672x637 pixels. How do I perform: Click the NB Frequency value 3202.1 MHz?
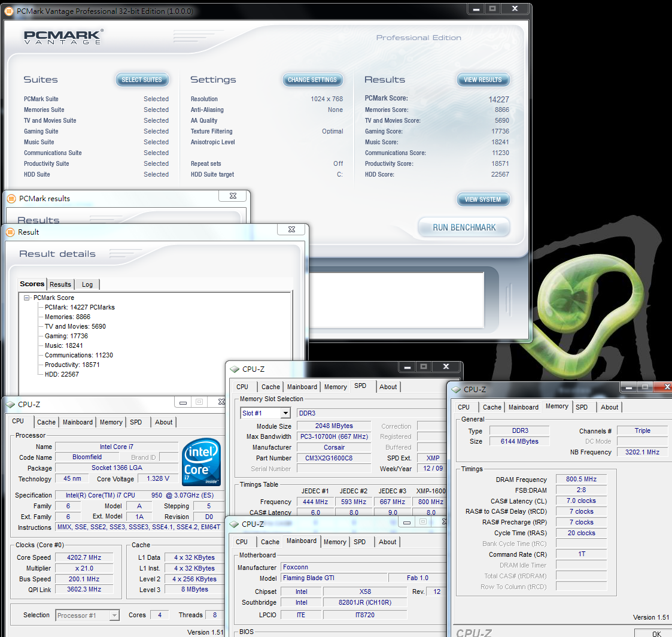(x=642, y=452)
